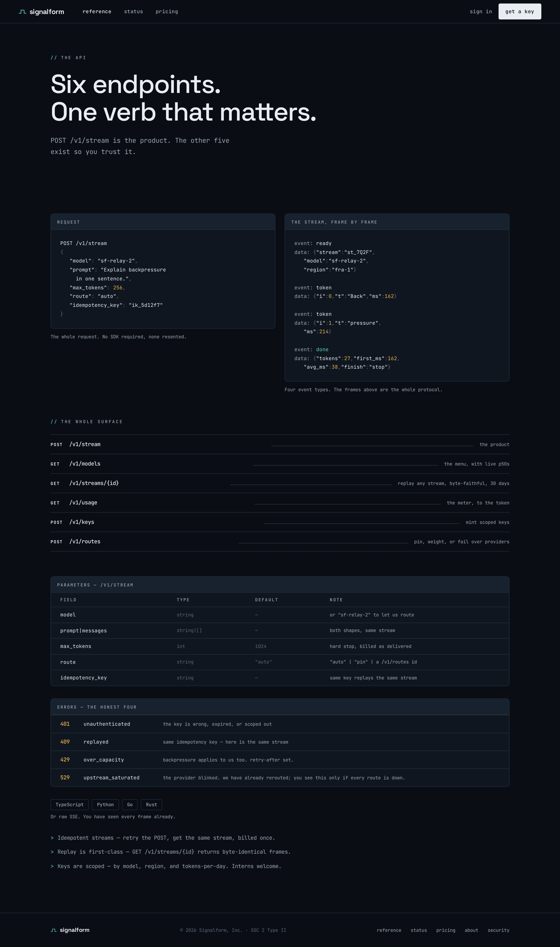The height and width of the screenshot is (947, 560).
Task: Click the PARAMETERS — /V1/STREAM panel header
Action: 280,585
